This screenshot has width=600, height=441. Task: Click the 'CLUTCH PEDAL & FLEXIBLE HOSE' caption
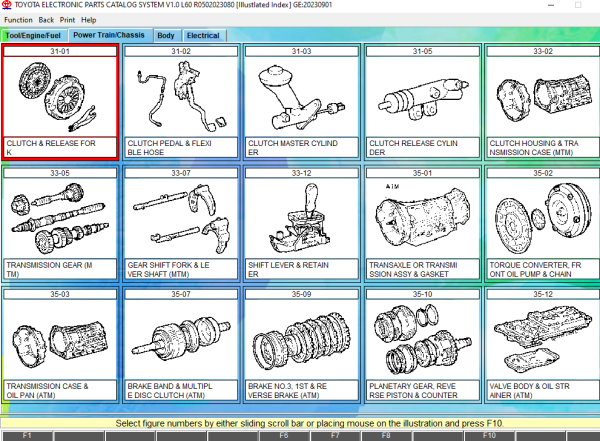pyautogui.click(x=181, y=147)
